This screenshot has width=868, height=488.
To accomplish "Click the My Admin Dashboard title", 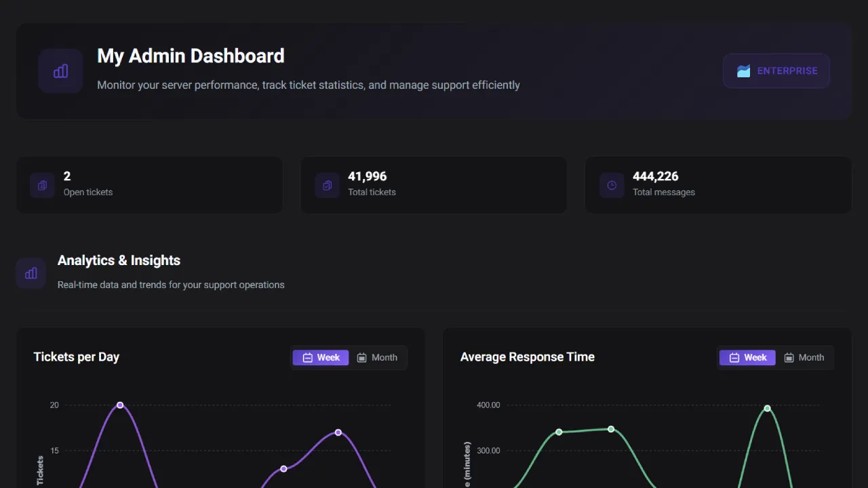I will (x=191, y=56).
